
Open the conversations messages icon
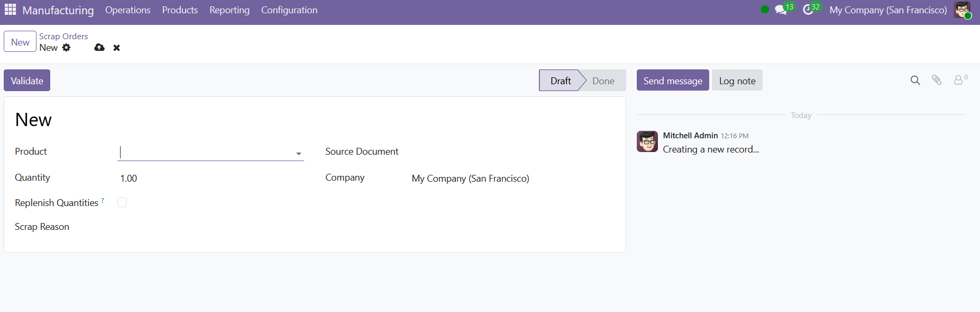click(x=781, y=10)
